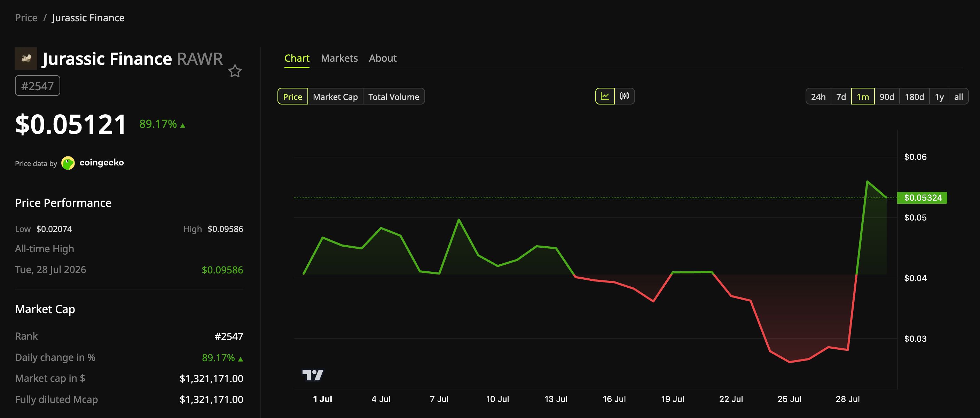Click the 89.17% change beside the price
Image resolution: width=980 pixels, height=418 pixels.
pos(162,124)
